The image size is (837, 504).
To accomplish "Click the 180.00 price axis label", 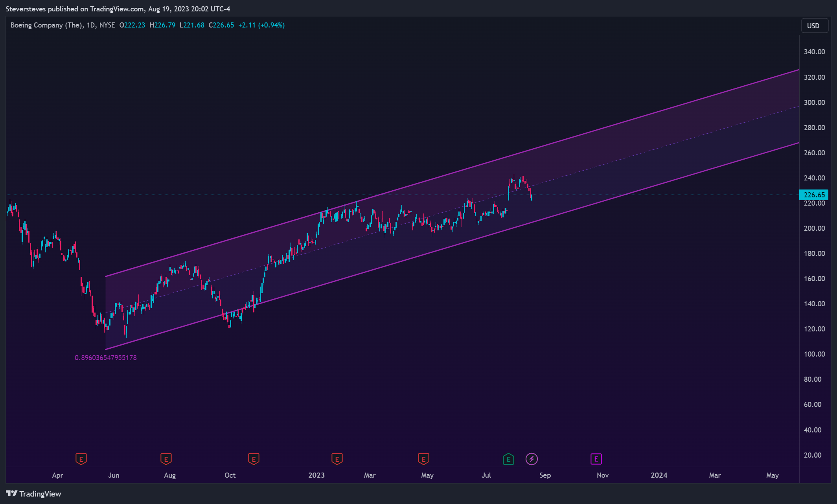I will pyautogui.click(x=814, y=254).
